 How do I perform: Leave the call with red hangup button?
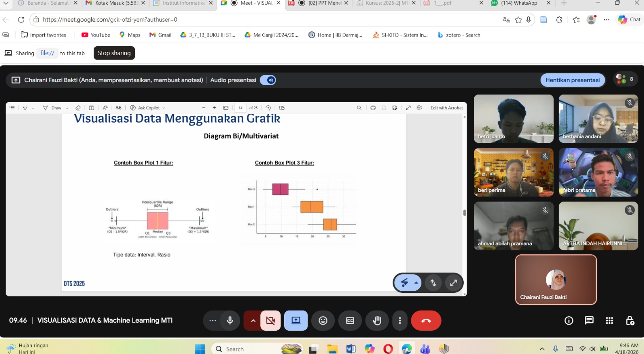426,321
